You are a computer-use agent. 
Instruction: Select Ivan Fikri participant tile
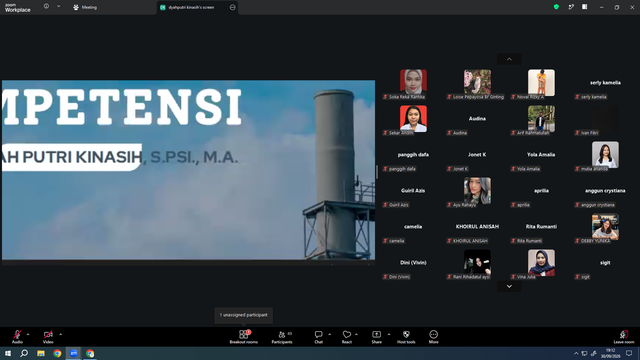(x=605, y=120)
